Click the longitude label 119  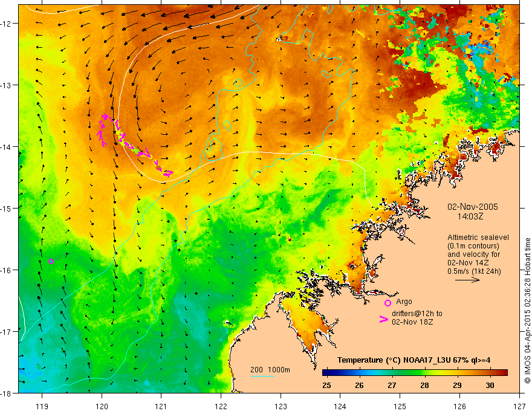point(42,406)
